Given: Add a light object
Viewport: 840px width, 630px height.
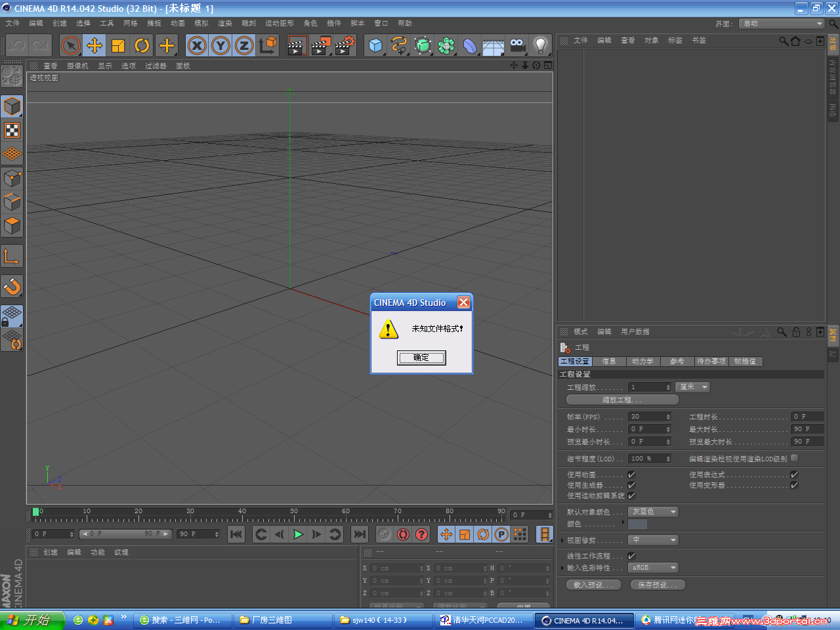Looking at the screenshot, I should tap(541, 45).
